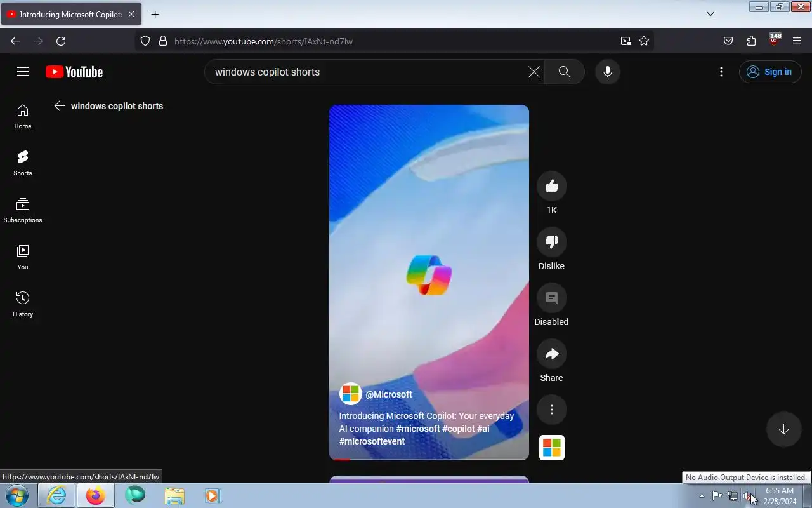
Task: Open the #microsoft hashtag
Action: 418,429
